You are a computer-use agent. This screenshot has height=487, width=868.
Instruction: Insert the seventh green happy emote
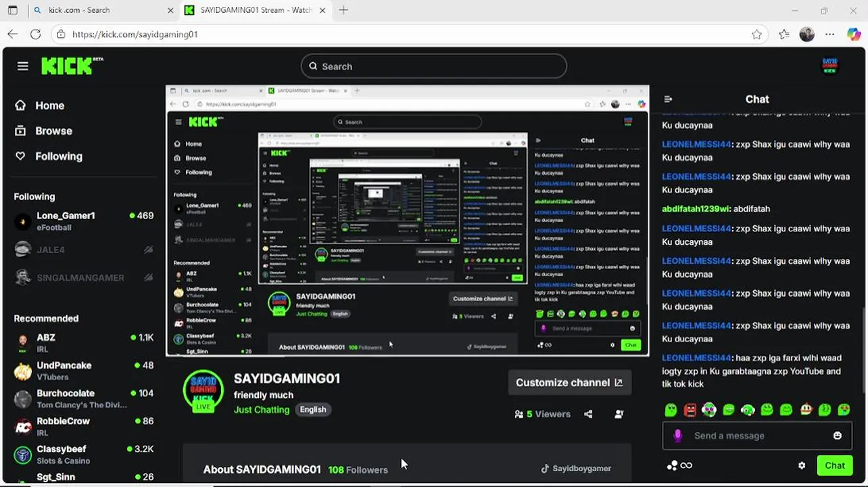(x=786, y=409)
